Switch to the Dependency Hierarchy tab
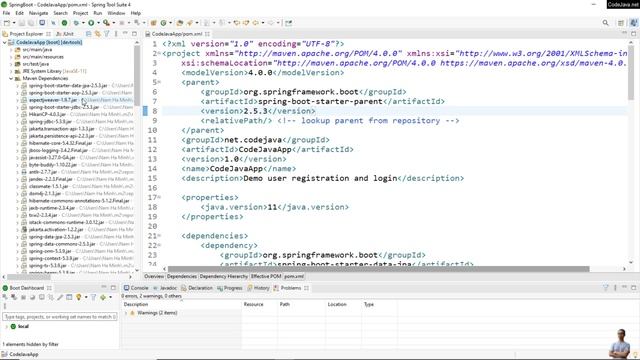The height and width of the screenshot is (360, 640). click(x=224, y=277)
